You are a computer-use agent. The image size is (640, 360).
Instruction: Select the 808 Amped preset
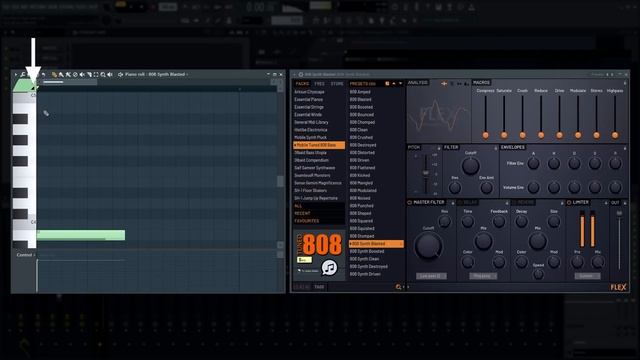[x=360, y=92]
